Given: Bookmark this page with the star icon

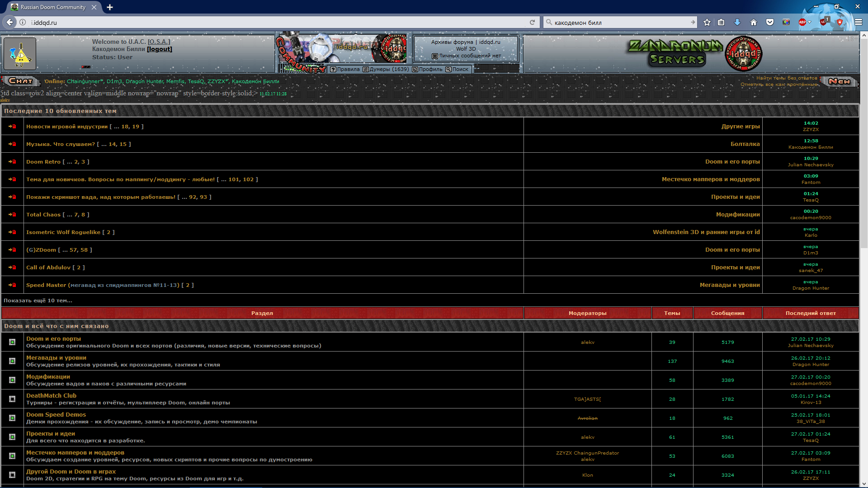Looking at the screenshot, I should (707, 22).
